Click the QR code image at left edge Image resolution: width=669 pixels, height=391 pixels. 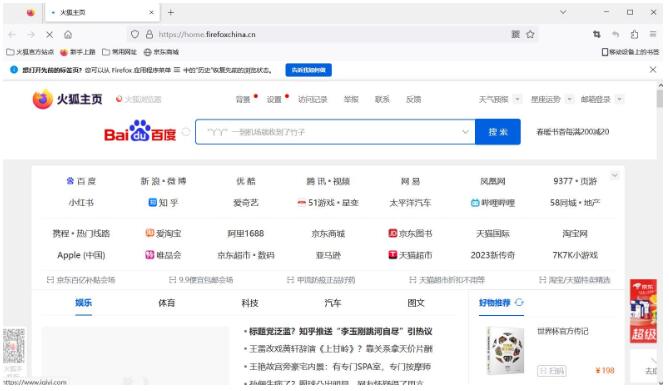pyautogui.click(x=14, y=346)
